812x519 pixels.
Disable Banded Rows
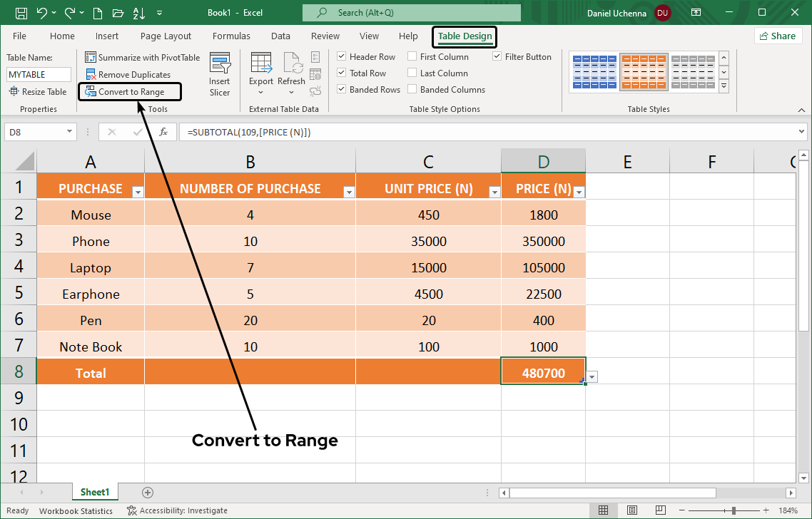[x=341, y=89]
